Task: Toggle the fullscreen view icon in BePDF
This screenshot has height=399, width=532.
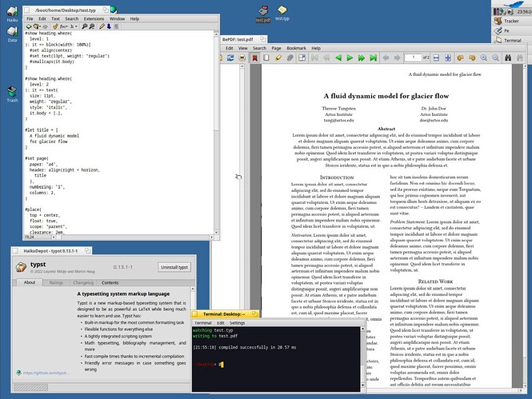Action: coord(302,58)
